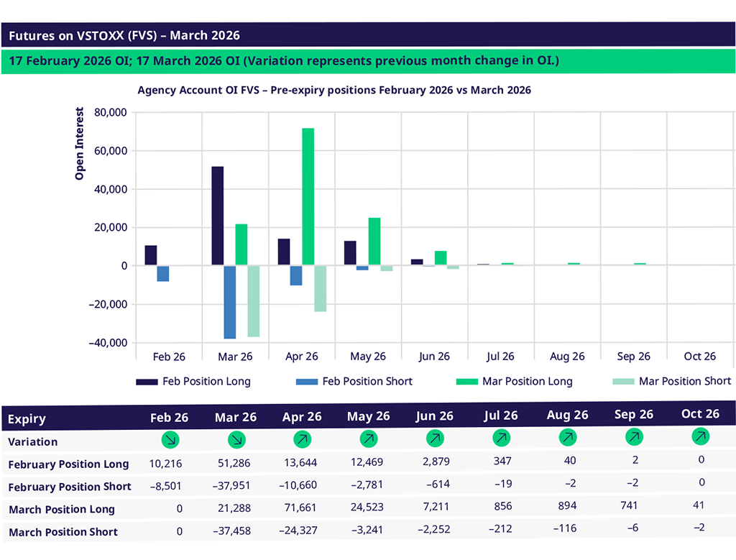
Task: Select the Sep 26 table column header
Action: [633, 415]
